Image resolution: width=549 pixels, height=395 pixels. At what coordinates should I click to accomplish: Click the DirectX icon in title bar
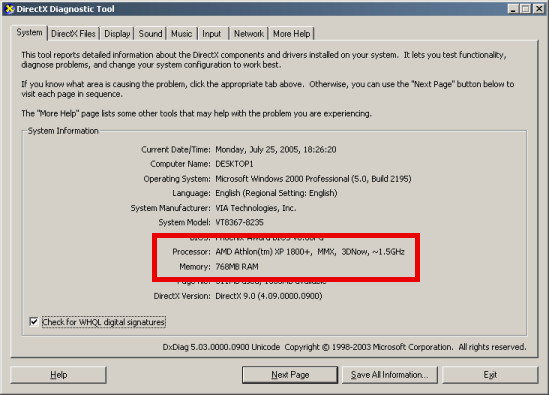9,9
